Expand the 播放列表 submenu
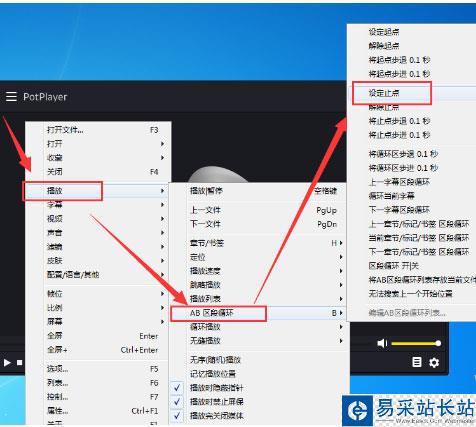Screen dimensions: 476x427 (258, 299)
